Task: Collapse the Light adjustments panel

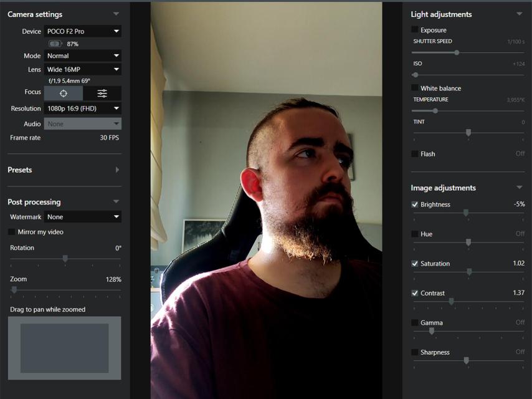Action: pyautogui.click(x=520, y=14)
